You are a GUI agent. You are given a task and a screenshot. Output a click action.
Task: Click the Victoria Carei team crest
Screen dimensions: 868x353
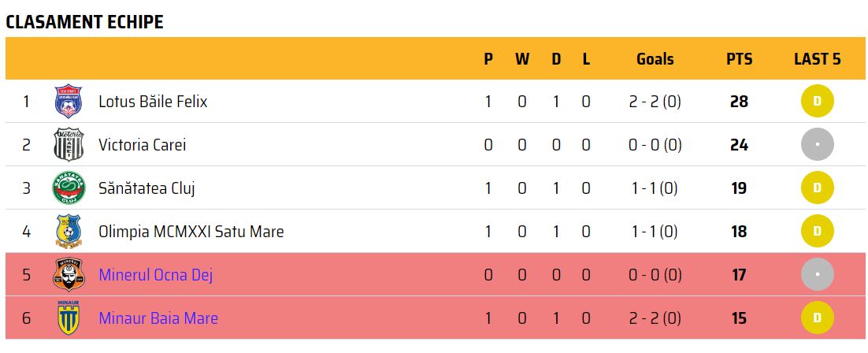67,145
